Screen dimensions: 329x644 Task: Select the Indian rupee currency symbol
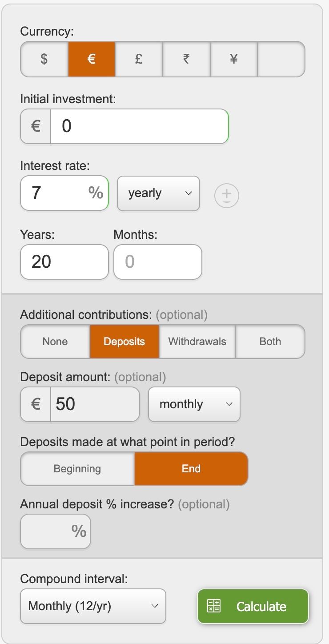(186, 59)
